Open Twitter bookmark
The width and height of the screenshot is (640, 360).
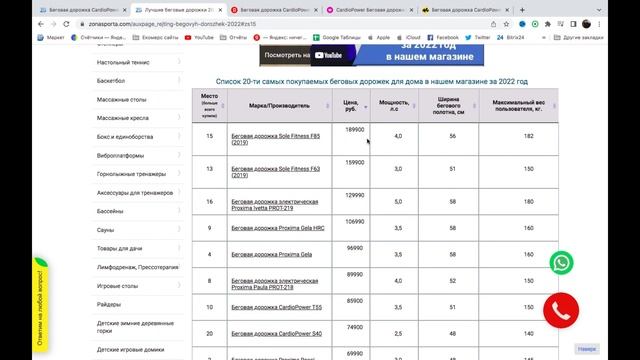coord(478,38)
